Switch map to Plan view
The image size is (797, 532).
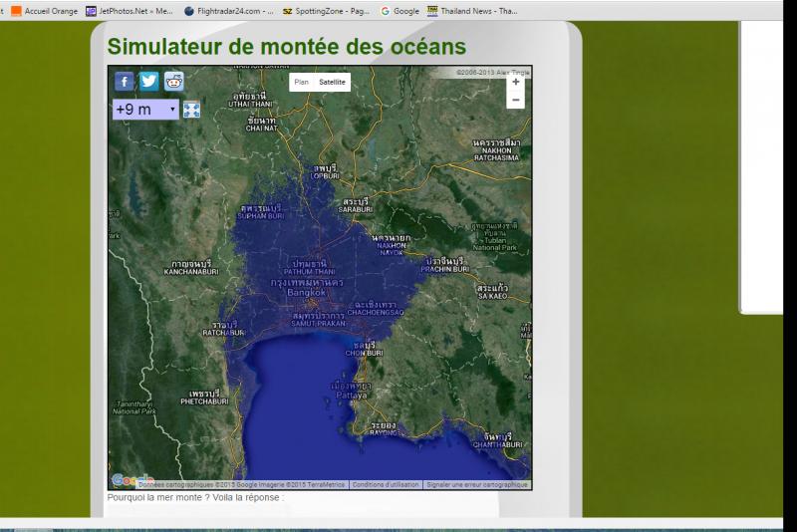[302, 82]
